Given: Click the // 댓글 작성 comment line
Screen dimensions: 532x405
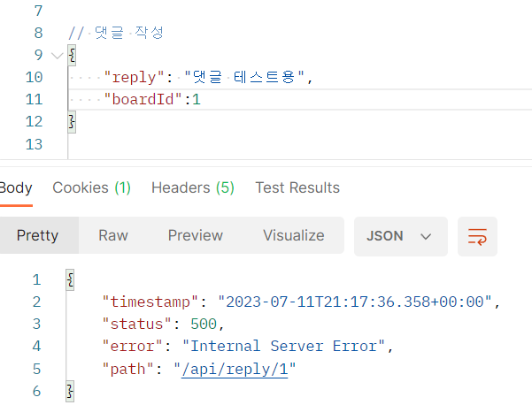Looking at the screenshot, I should click(116, 33).
